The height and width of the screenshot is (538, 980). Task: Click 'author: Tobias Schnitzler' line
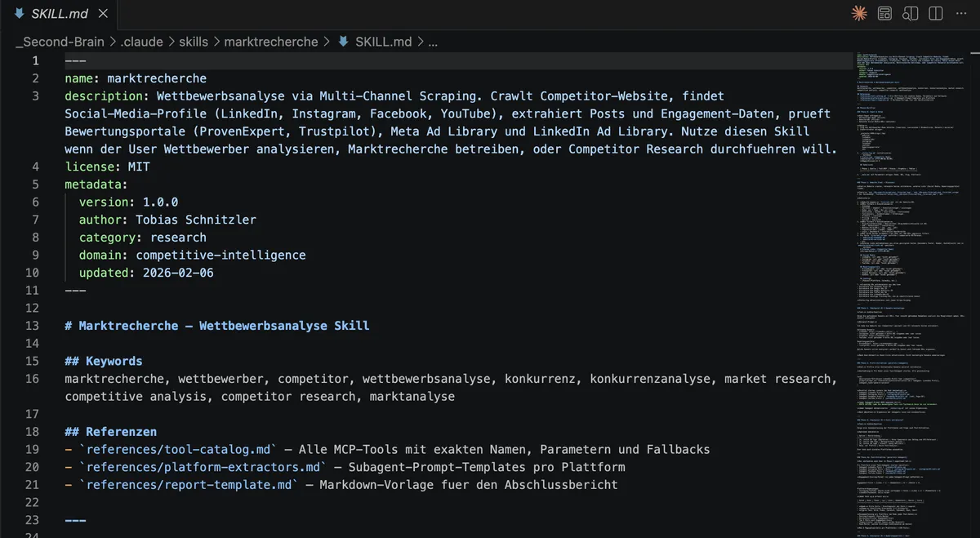click(167, 220)
